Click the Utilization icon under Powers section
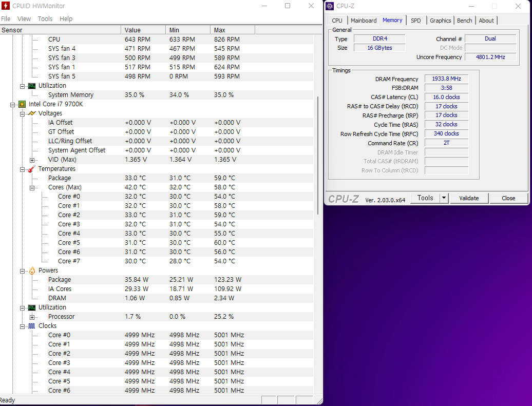Viewport: 532px width, 406px height. click(31, 307)
